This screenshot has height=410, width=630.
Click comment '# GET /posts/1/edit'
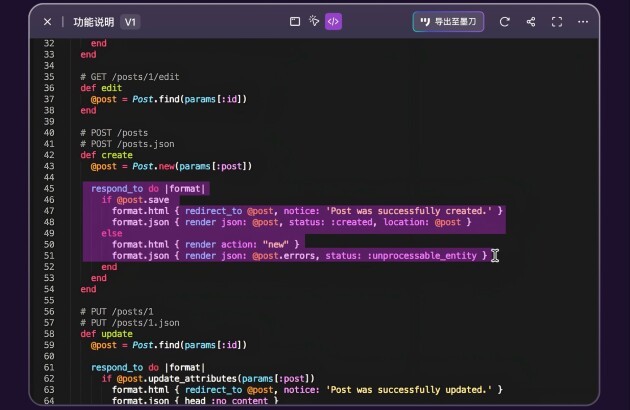130,77
